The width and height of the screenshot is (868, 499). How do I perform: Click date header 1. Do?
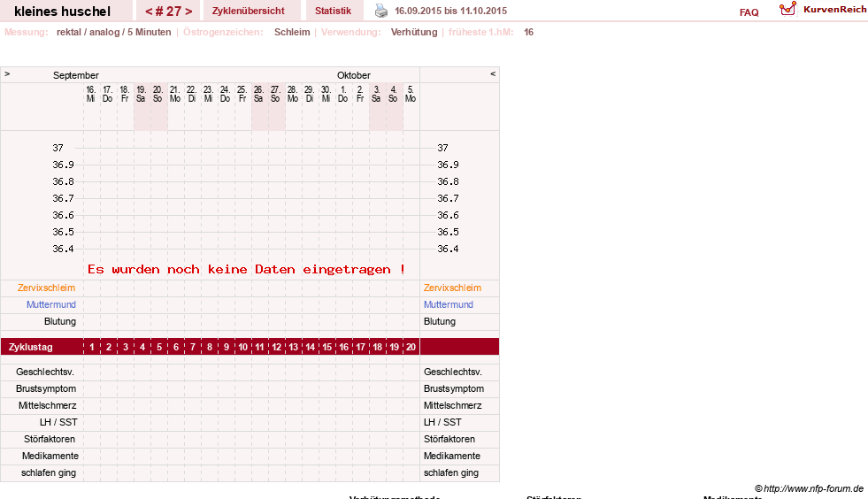342,94
